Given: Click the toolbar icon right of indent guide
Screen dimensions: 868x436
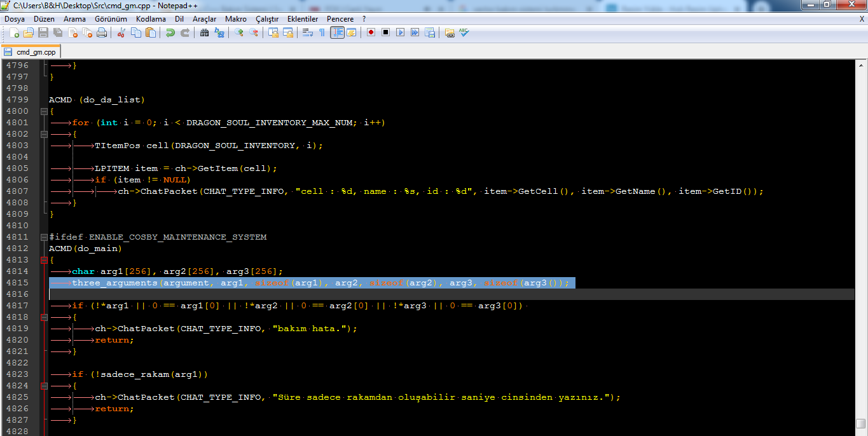Looking at the screenshot, I should [351, 32].
